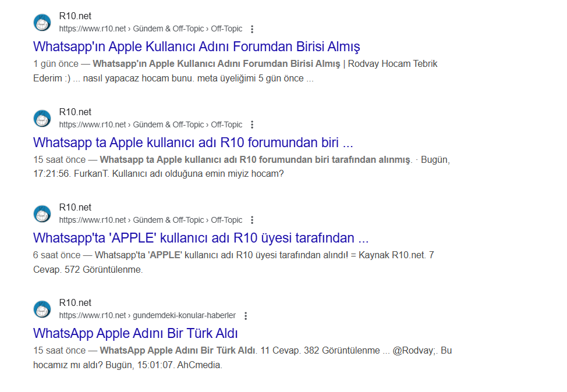The height and width of the screenshot is (392, 567).
Task: Click "Off-Topic" breadcrumb in third result
Action: 227,219
